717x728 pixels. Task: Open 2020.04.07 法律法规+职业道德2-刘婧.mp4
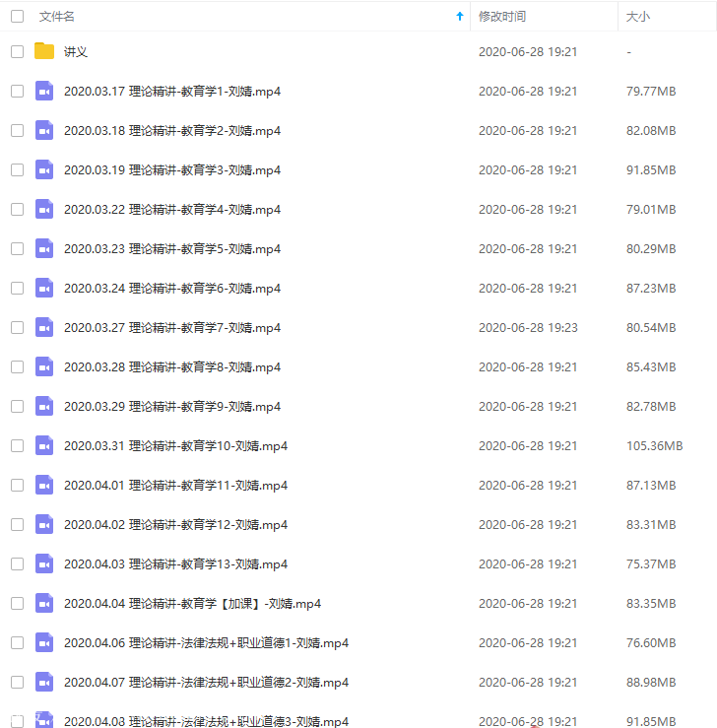tap(206, 682)
